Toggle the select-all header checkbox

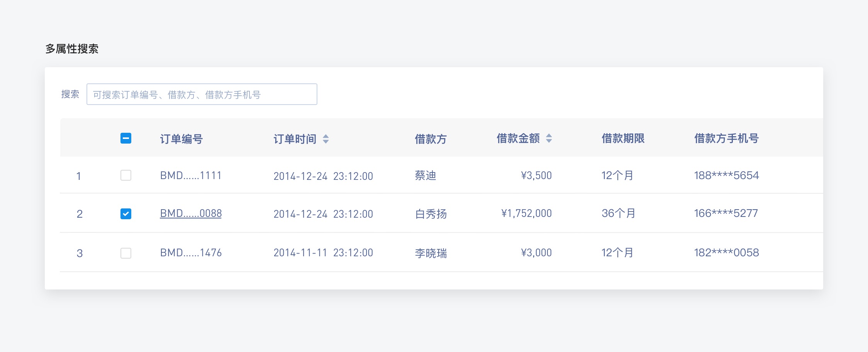coord(126,138)
